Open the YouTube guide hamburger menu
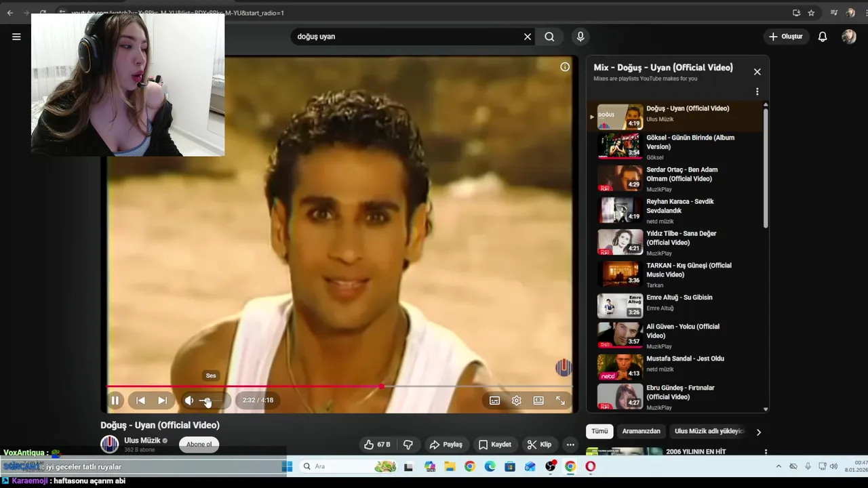Viewport: 868px width, 488px height. pos(16,37)
